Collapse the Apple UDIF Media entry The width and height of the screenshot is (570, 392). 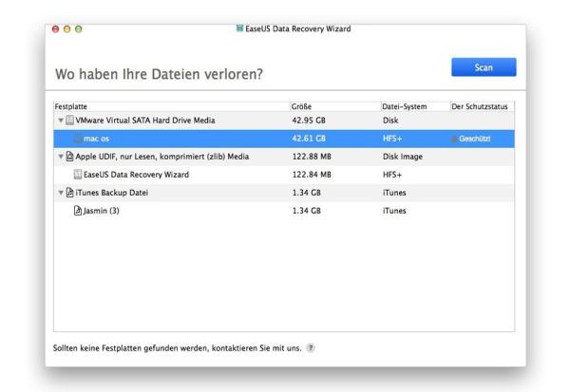click(x=61, y=157)
